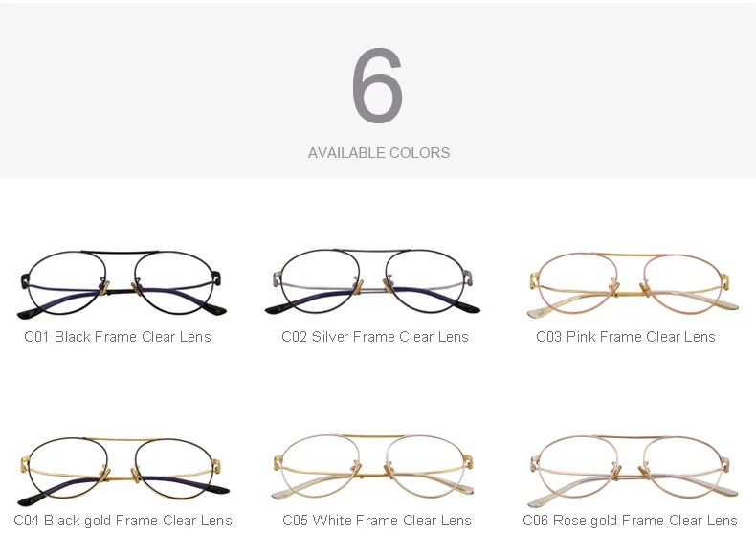Click the 'C06 Rose gold Frame Clear Lens' label
The width and height of the screenshot is (756, 555).
[x=631, y=521]
